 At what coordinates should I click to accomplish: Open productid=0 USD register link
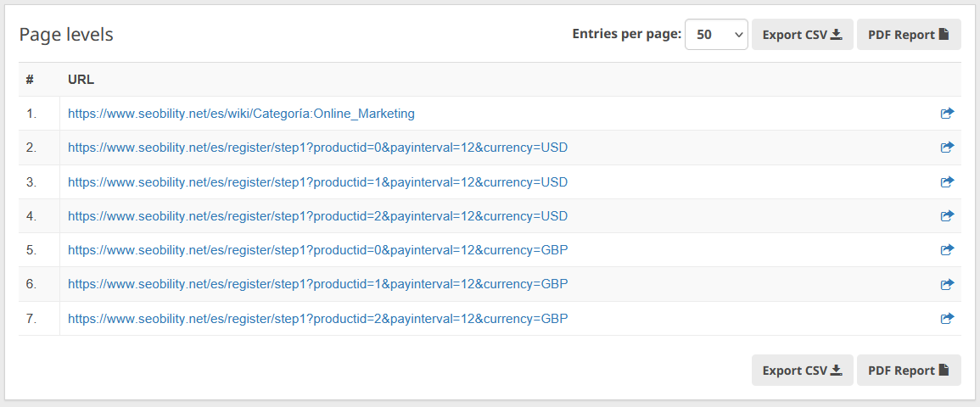(x=317, y=148)
